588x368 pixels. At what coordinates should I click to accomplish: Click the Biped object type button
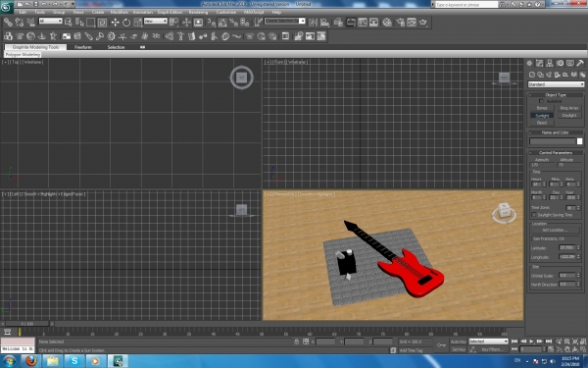[x=542, y=123]
